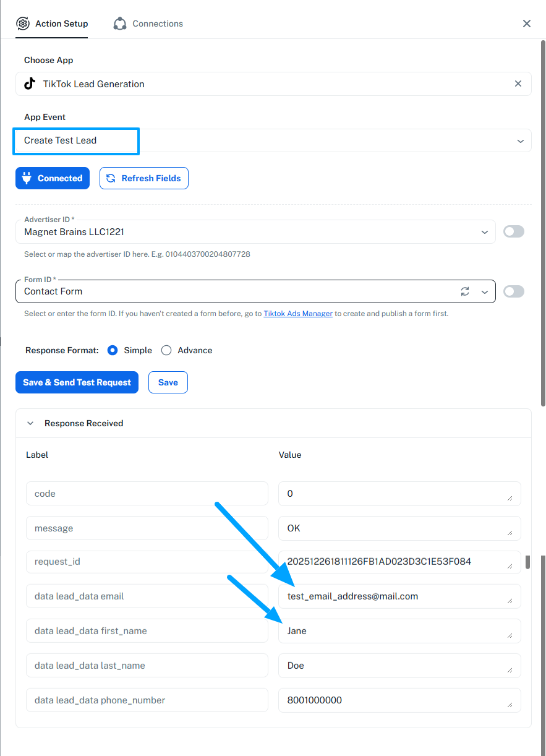Click the Action Setup gear icon
Viewport: 546px width, 756px height.
click(x=23, y=24)
